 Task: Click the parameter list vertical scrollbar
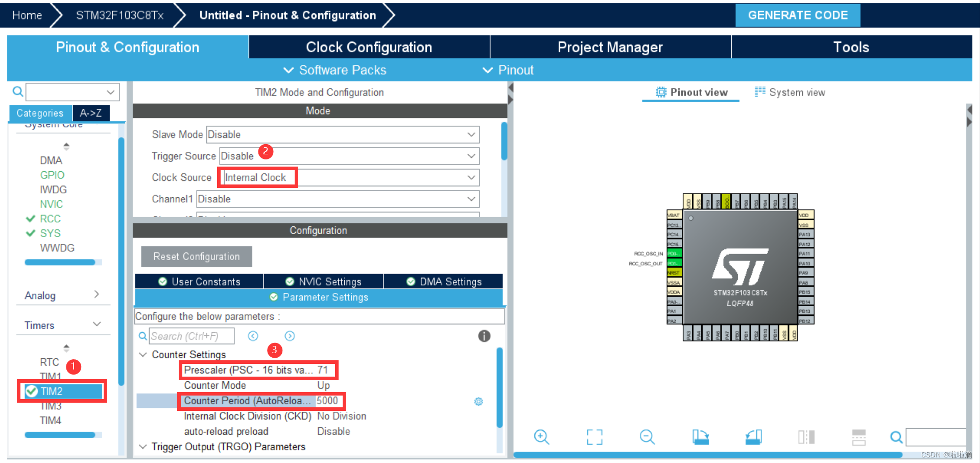tap(499, 387)
